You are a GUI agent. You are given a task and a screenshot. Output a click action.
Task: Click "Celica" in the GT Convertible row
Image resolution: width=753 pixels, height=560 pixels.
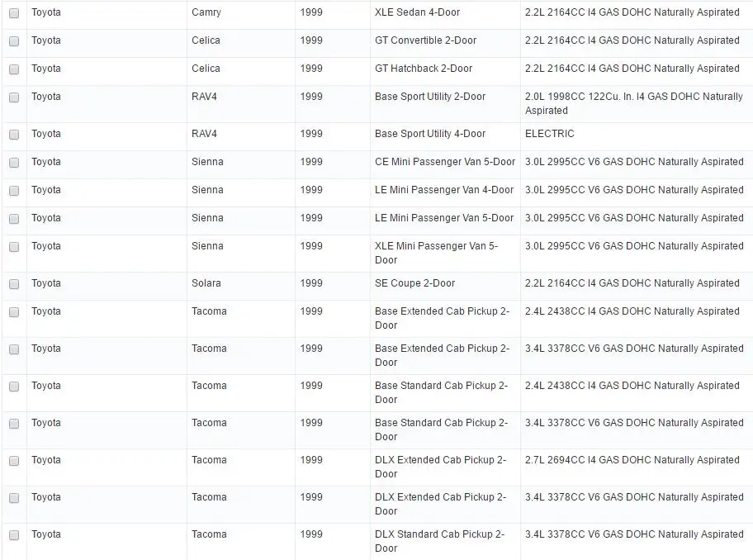pyautogui.click(x=206, y=40)
